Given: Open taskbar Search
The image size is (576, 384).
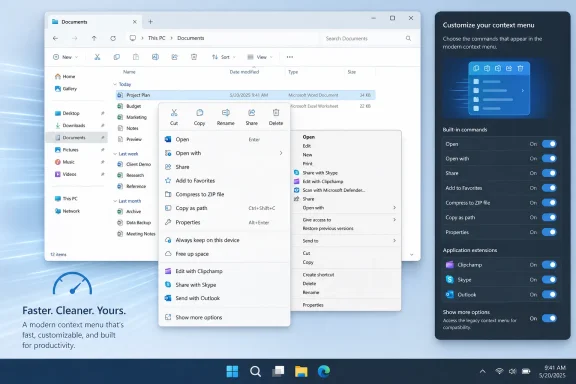Looking at the screenshot, I should tap(255, 372).
